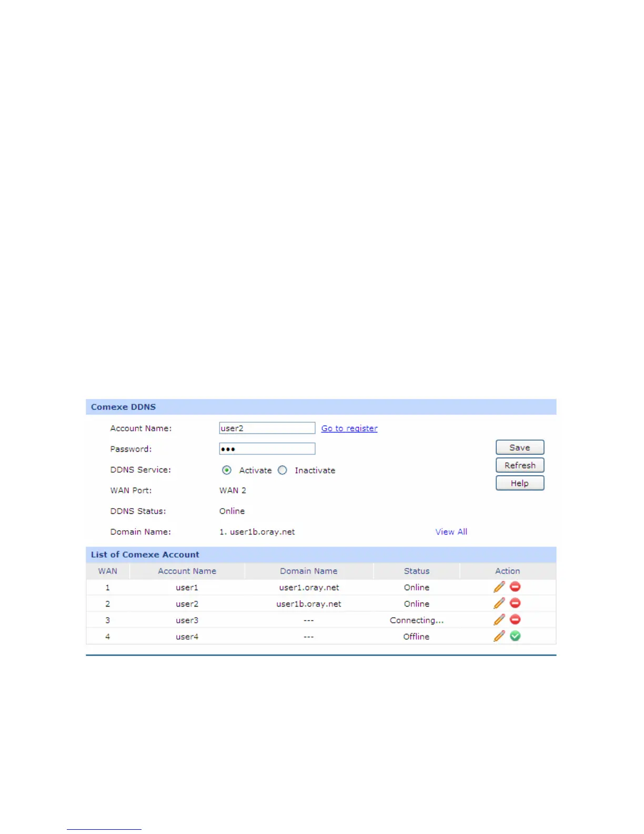Open the View All domain names link
644x834 pixels.
(x=451, y=532)
